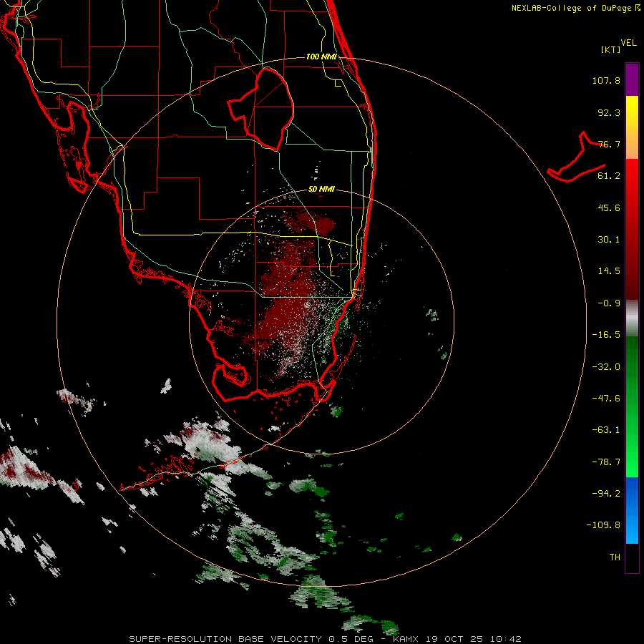644x644 pixels.
Task: Click the purple segment of color bar
Action: [632, 79]
